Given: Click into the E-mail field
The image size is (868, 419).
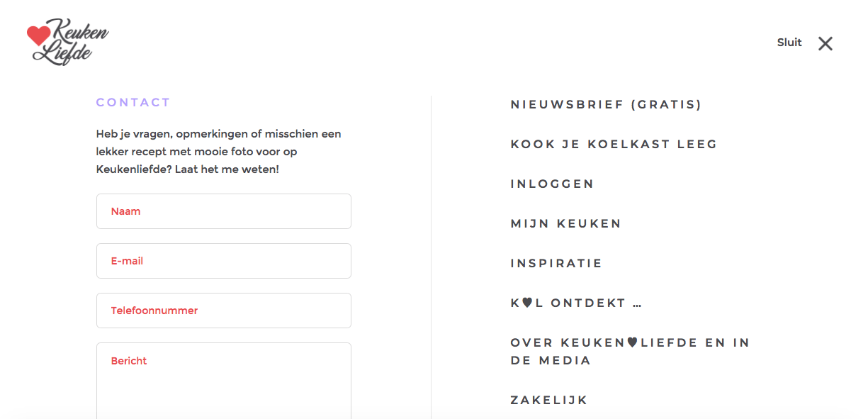Looking at the screenshot, I should [x=224, y=261].
